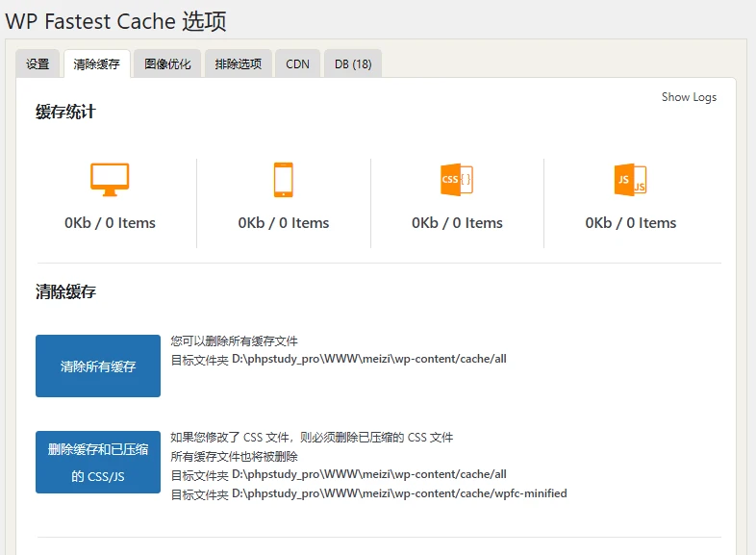Open the 排除选项 tab
This screenshot has width=756, height=555.
239,63
